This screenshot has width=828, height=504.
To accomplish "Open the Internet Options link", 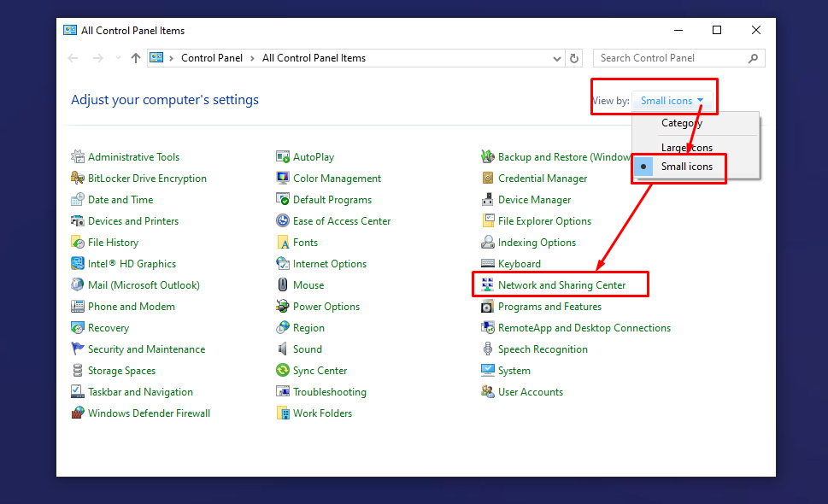I will coord(329,264).
